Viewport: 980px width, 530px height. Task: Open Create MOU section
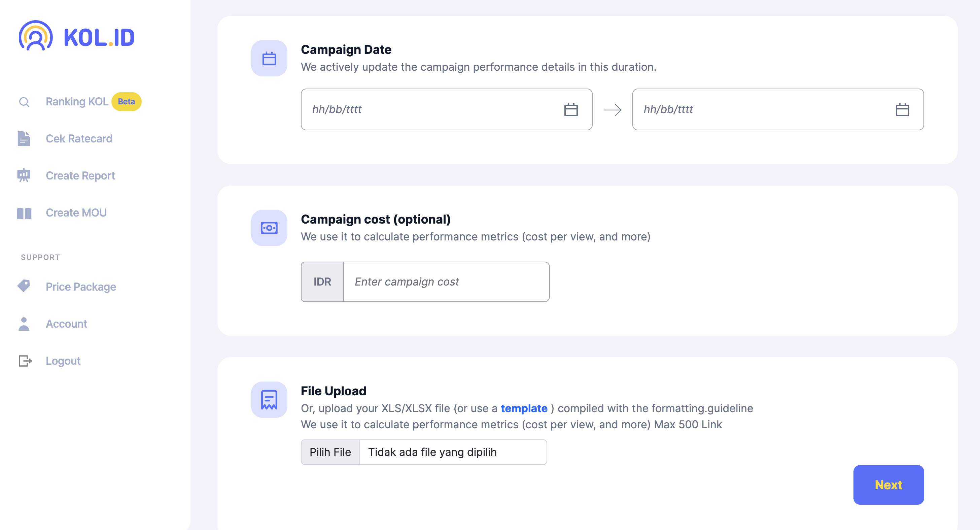click(76, 213)
